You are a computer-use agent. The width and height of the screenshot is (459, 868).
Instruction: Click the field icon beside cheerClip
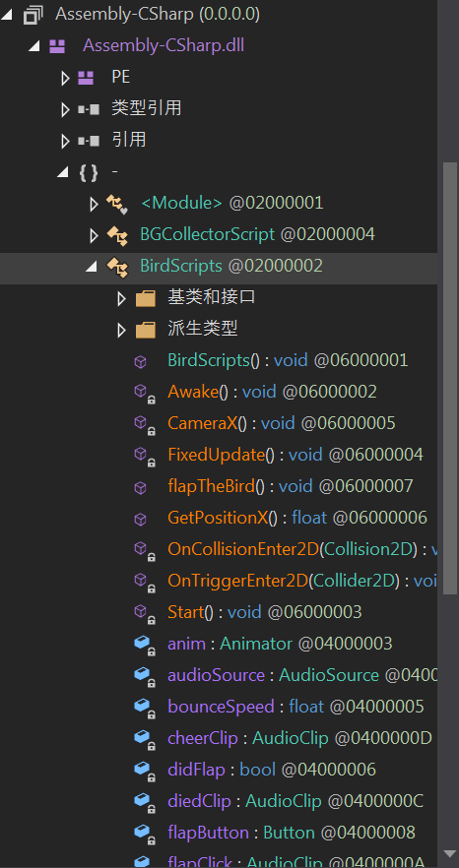click(x=144, y=740)
